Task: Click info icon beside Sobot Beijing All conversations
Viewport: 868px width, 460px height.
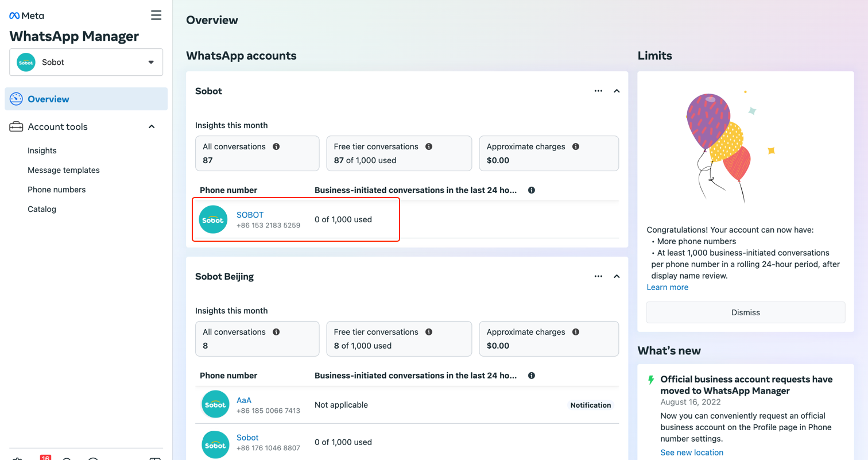Action: coord(276,332)
